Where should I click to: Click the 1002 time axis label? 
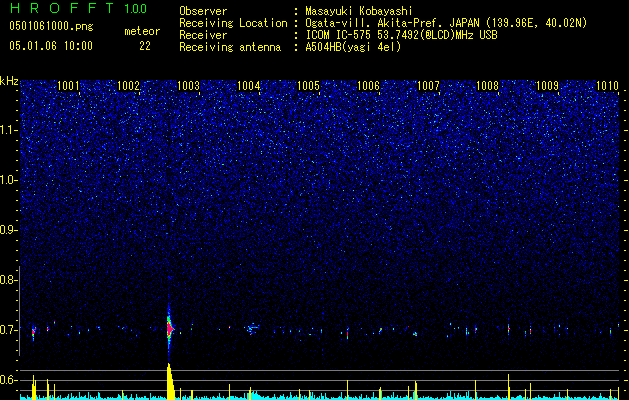click(128, 85)
